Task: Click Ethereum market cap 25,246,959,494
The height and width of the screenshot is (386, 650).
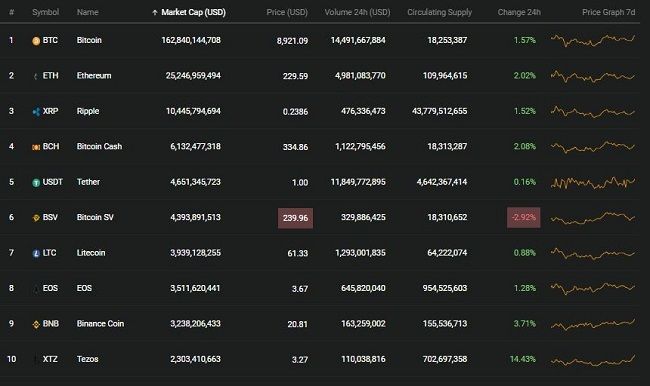Action: point(193,76)
